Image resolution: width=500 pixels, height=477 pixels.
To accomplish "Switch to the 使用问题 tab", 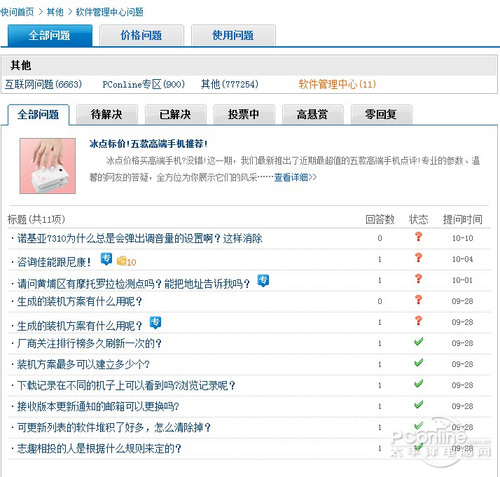I will (233, 35).
